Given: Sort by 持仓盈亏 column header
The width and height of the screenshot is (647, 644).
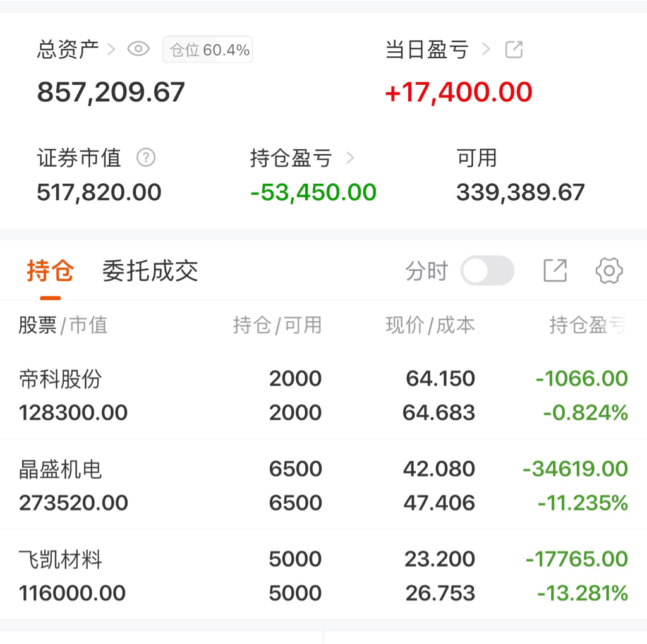Looking at the screenshot, I should click(x=588, y=325).
